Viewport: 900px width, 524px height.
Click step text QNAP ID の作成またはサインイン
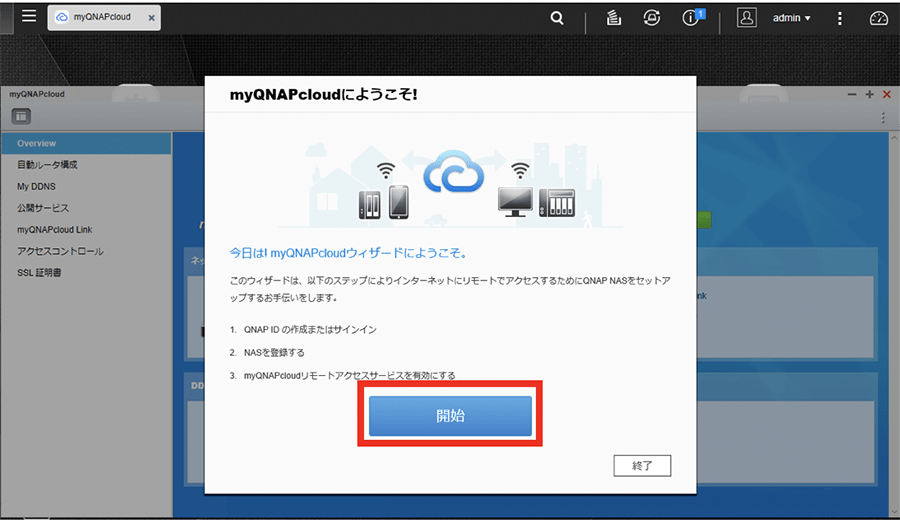[x=310, y=329]
